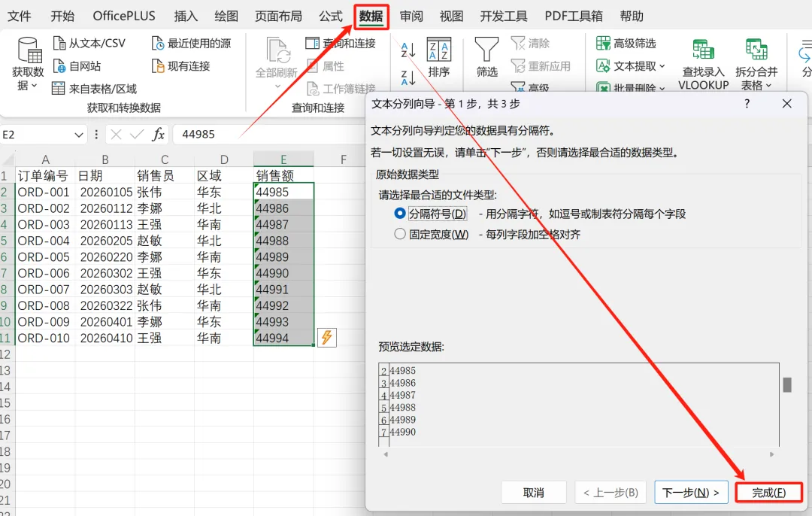Screen dimensions: 812x516
Task: Click 取消 cancel button in wizard
Action: click(533, 492)
